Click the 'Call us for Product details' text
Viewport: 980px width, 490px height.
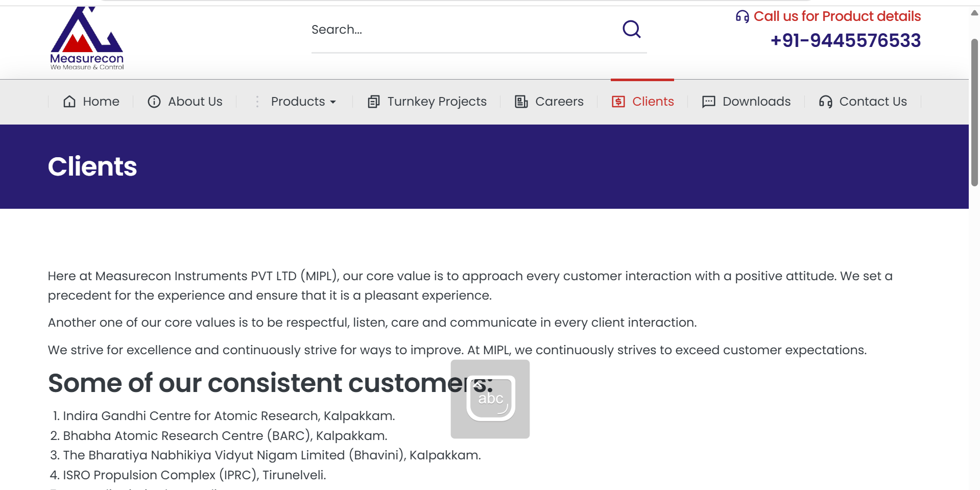click(x=838, y=16)
